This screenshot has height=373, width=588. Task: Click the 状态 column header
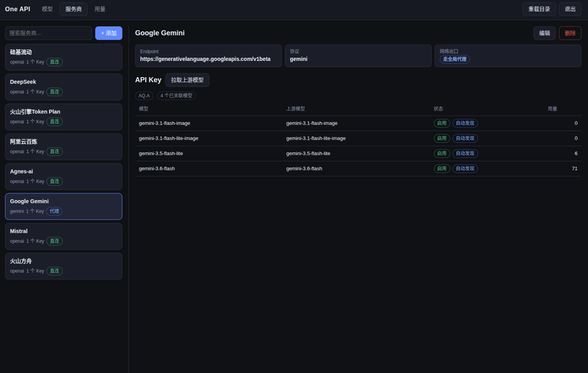[438, 109]
